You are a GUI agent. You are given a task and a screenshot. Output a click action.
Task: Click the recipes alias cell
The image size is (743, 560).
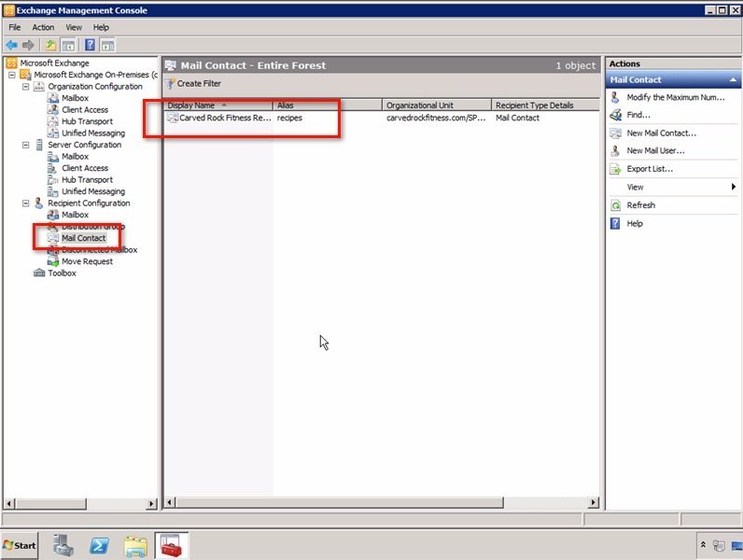[289, 118]
